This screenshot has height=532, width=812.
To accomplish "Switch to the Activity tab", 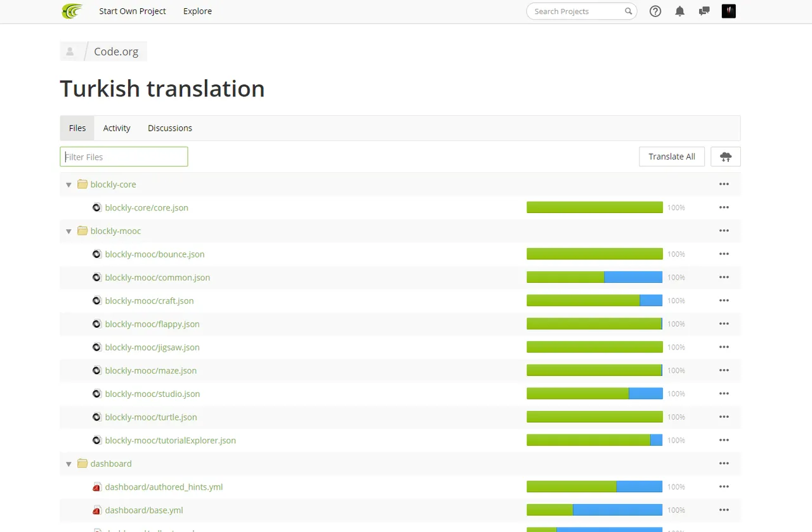I will (117, 128).
